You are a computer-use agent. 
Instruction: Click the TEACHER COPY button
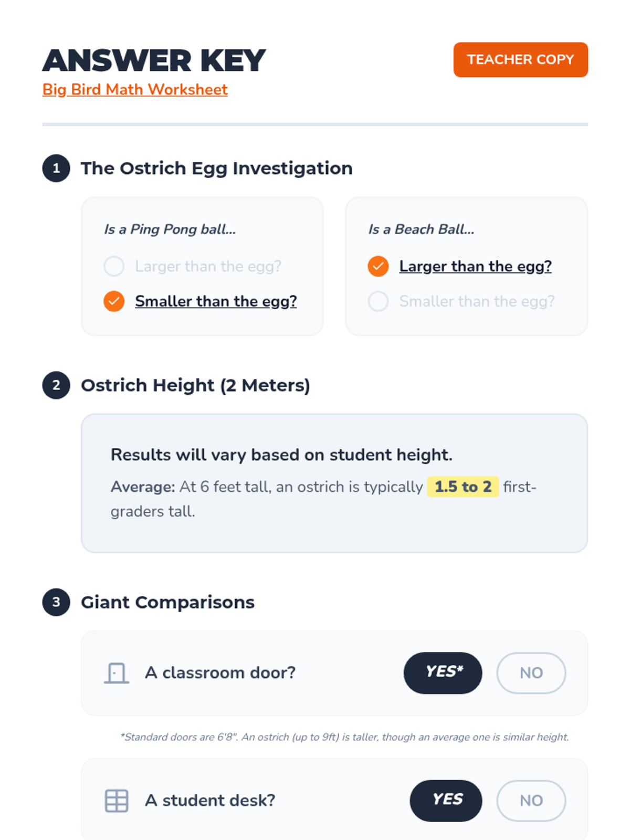521,60
